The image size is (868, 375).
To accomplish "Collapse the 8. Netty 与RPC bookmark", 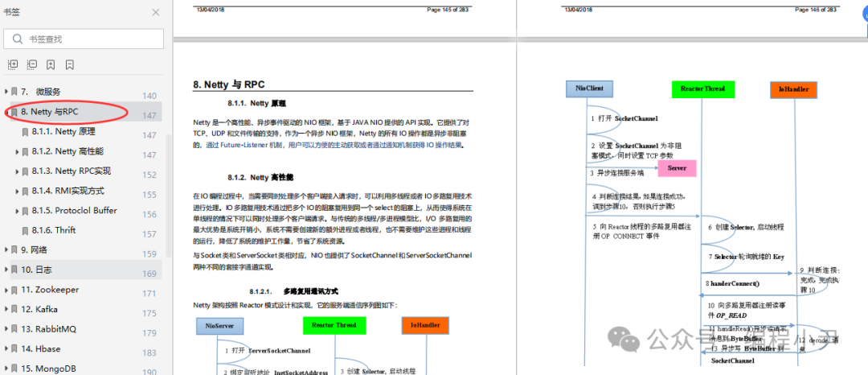I will click(x=6, y=112).
